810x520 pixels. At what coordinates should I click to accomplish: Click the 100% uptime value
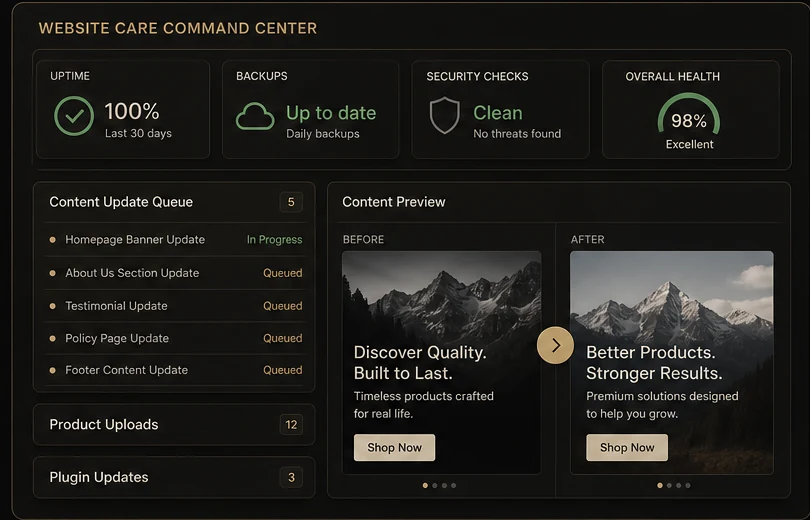[x=132, y=112]
